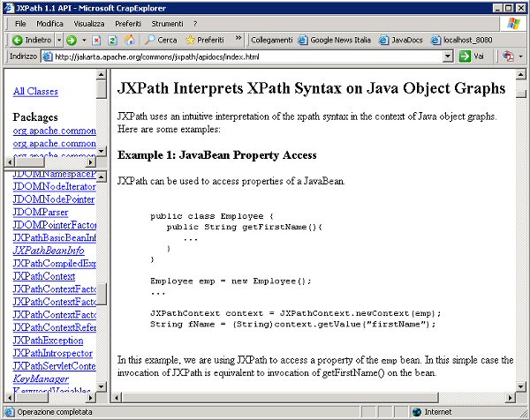Click the browser title bar icon

click(x=9, y=8)
